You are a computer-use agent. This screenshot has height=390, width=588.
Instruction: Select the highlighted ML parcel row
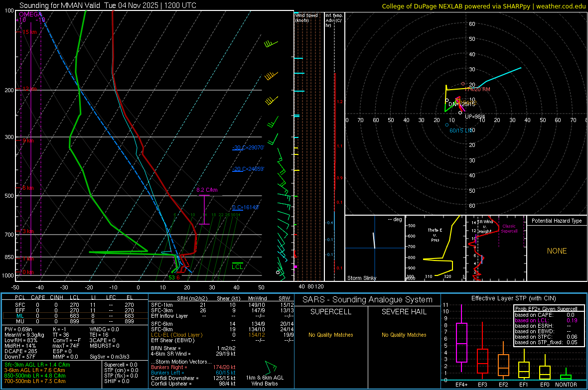[74, 316]
